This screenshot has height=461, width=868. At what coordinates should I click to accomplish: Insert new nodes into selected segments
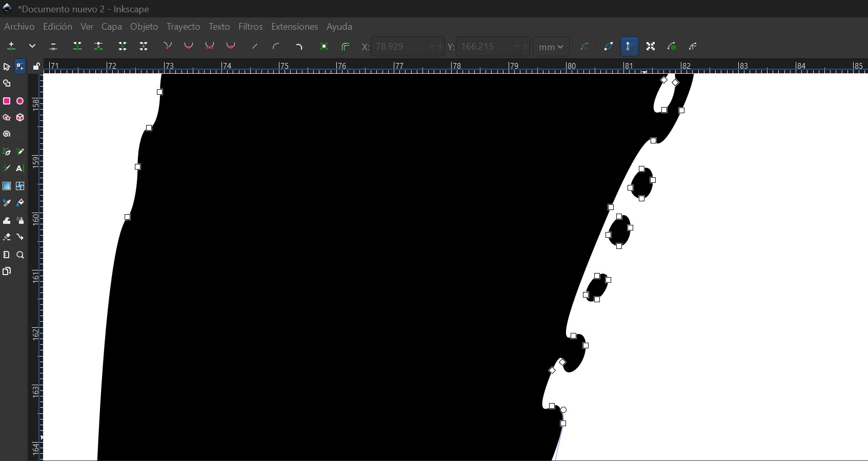[x=11, y=47]
